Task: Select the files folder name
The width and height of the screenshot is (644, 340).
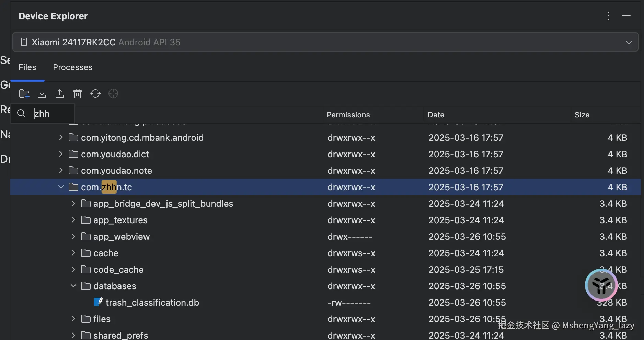Action: pyautogui.click(x=102, y=319)
